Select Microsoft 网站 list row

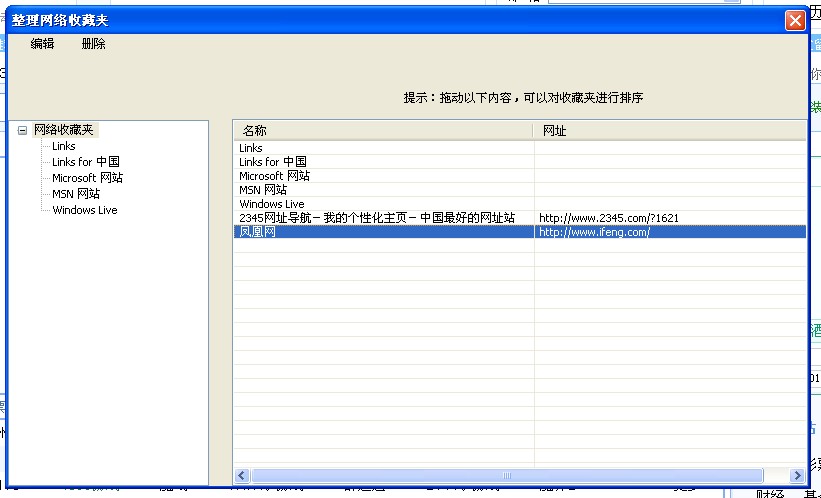click(520, 176)
